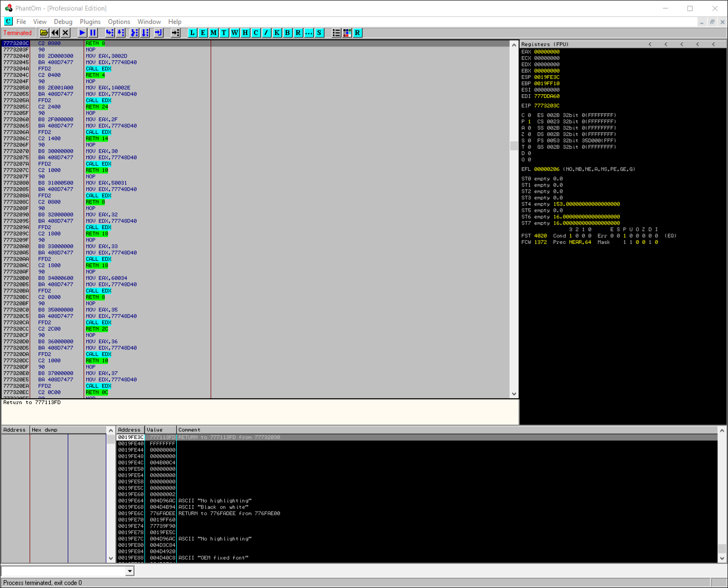Select the EIP 7773203C register value

(x=547, y=106)
